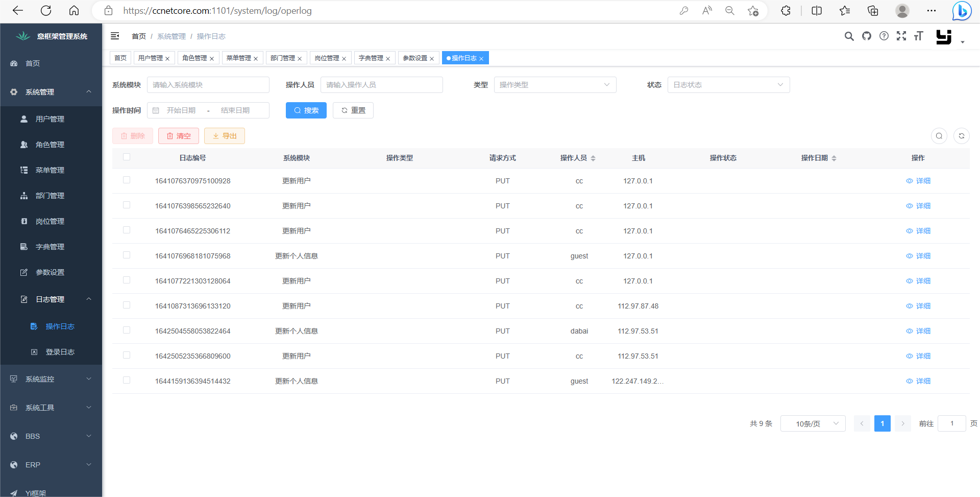The width and height of the screenshot is (980, 497).
Task: Select the checkbox for log 1641076370975100928
Action: 126,180
